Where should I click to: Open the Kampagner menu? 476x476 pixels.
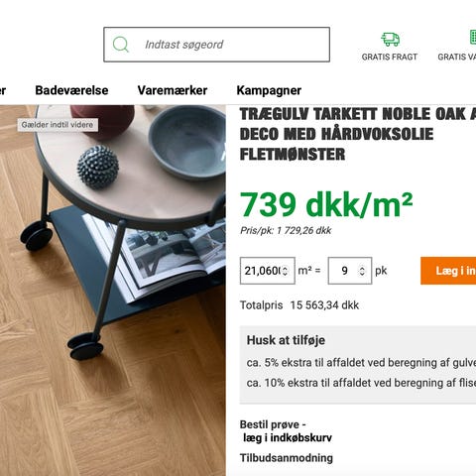click(269, 90)
